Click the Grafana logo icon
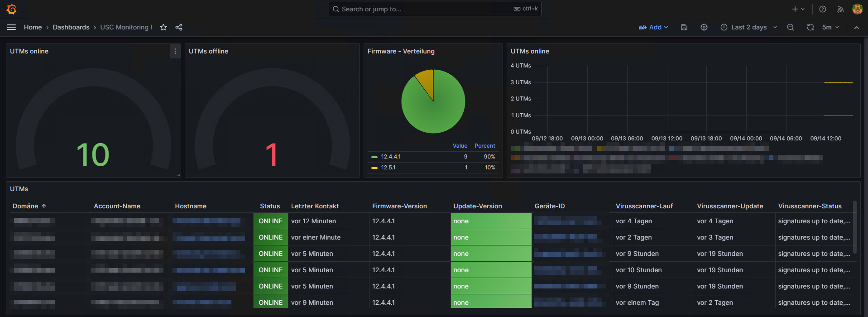 [12, 9]
